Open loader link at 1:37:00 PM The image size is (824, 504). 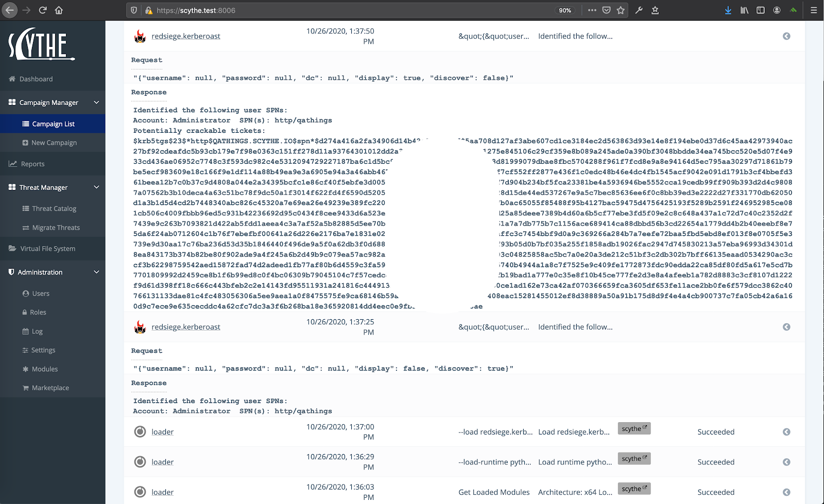(x=163, y=432)
